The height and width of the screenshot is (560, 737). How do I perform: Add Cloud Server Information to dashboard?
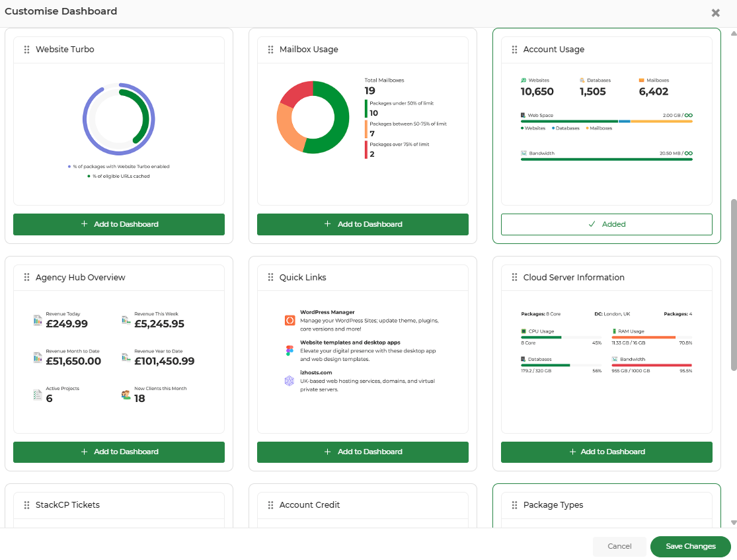(x=606, y=452)
